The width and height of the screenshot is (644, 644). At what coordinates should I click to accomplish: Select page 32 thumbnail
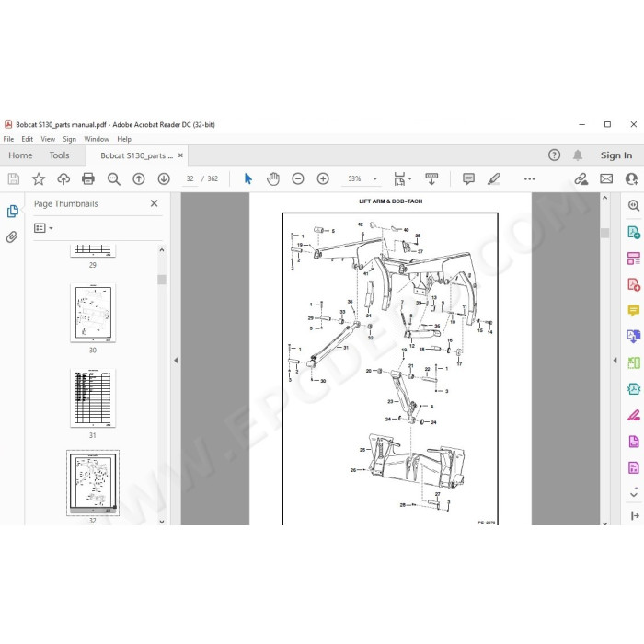93,483
